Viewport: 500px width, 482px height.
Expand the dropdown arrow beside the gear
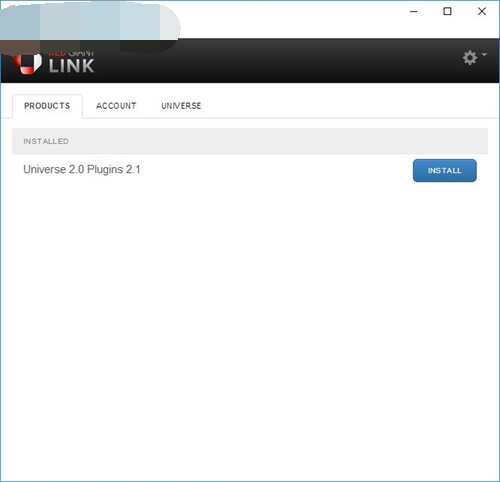click(x=484, y=54)
